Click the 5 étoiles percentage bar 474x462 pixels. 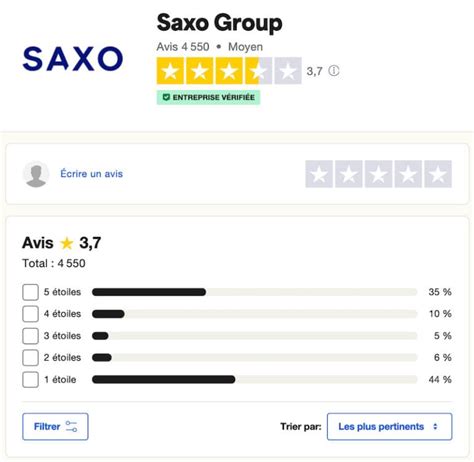coord(255,292)
